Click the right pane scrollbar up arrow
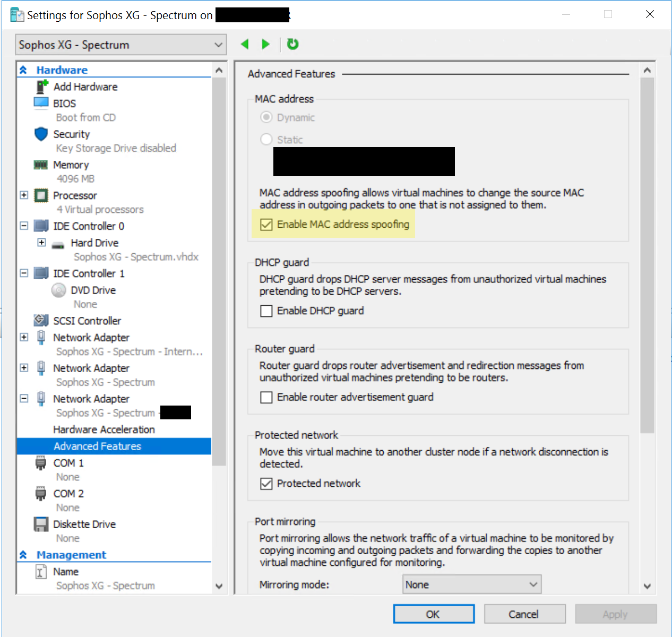672x637 pixels. coord(647,70)
